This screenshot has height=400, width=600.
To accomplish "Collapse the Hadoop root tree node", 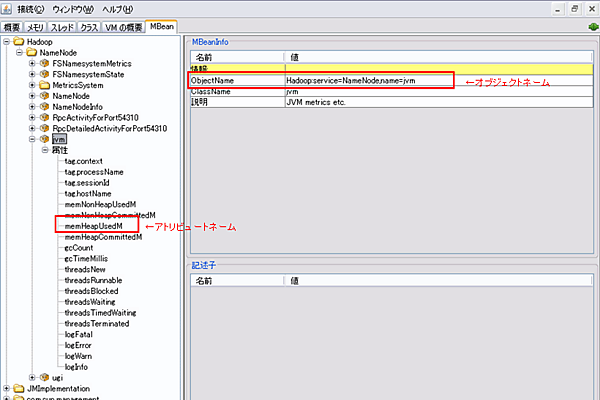I will [x=7, y=42].
